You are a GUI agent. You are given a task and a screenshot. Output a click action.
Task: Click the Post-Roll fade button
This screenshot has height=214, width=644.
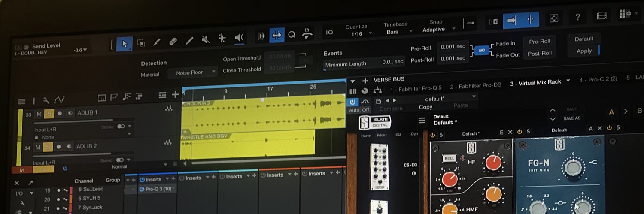[539, 53]
